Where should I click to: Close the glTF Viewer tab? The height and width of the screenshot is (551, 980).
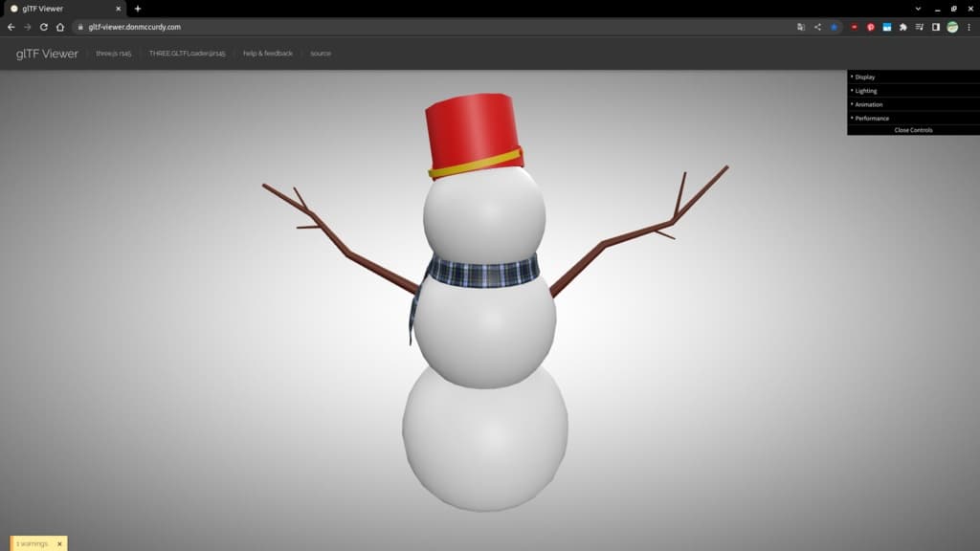(118, 9)
